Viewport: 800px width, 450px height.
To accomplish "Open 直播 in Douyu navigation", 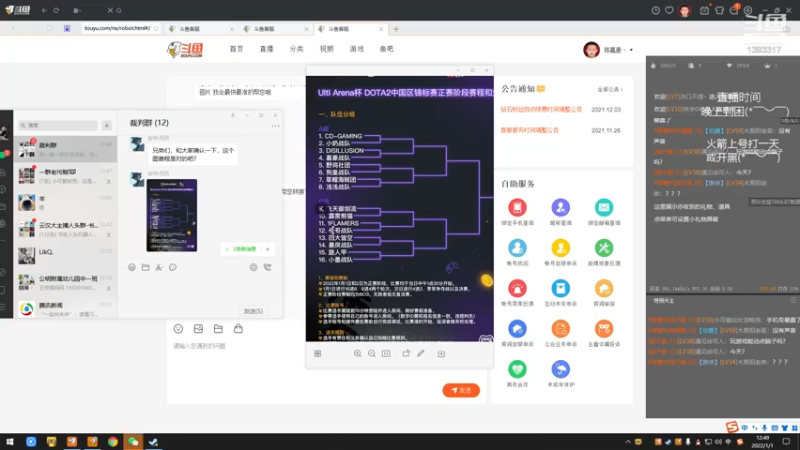I will point(266,49).
